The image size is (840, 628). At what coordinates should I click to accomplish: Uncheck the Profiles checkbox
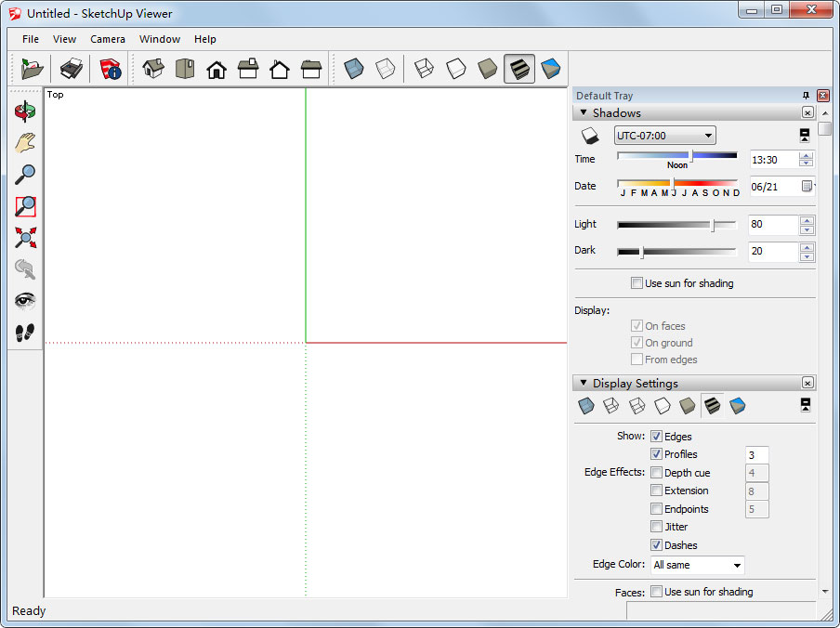point(656,454)
